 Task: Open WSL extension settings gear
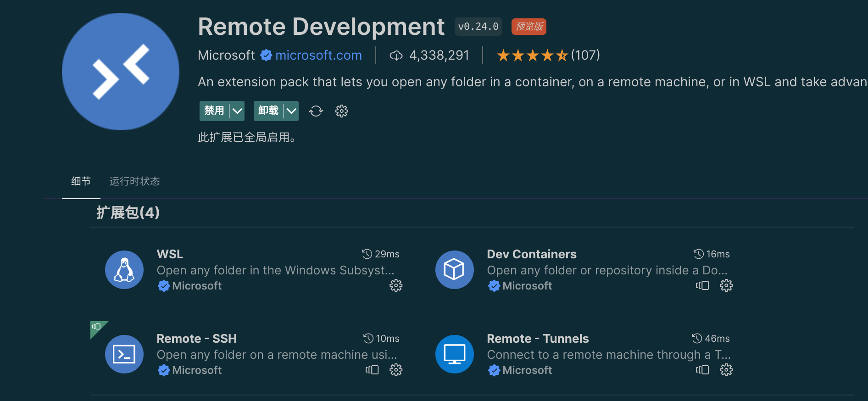[x=396, y=286]
